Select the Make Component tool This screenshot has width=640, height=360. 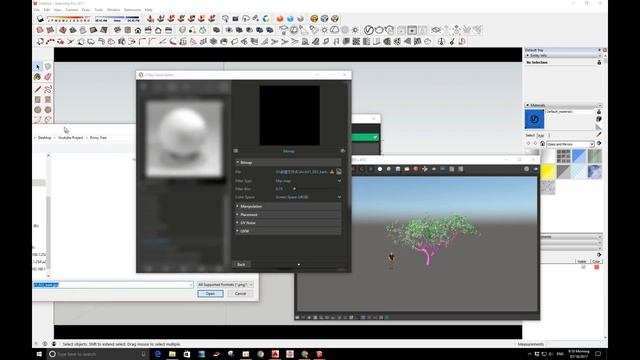tap(48, 67)
